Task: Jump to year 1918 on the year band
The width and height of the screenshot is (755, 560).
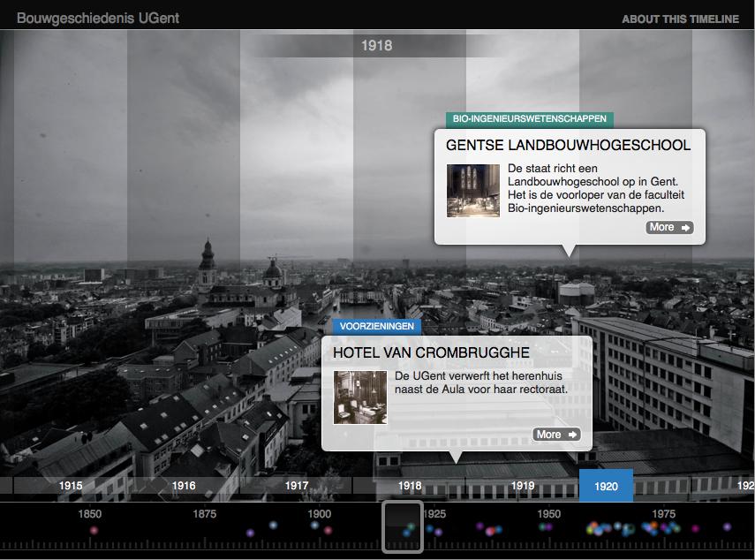Action: 410,486
